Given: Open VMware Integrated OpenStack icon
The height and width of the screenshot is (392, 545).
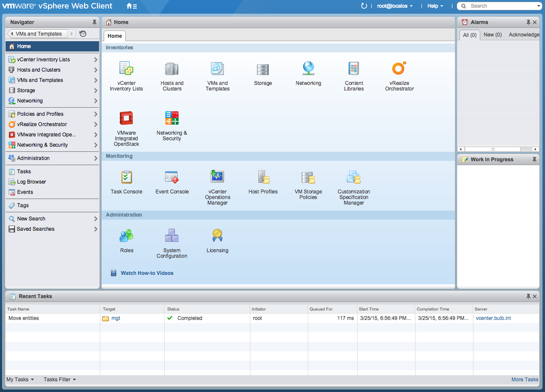Looking at the screenshot, I should pos(126,118).
